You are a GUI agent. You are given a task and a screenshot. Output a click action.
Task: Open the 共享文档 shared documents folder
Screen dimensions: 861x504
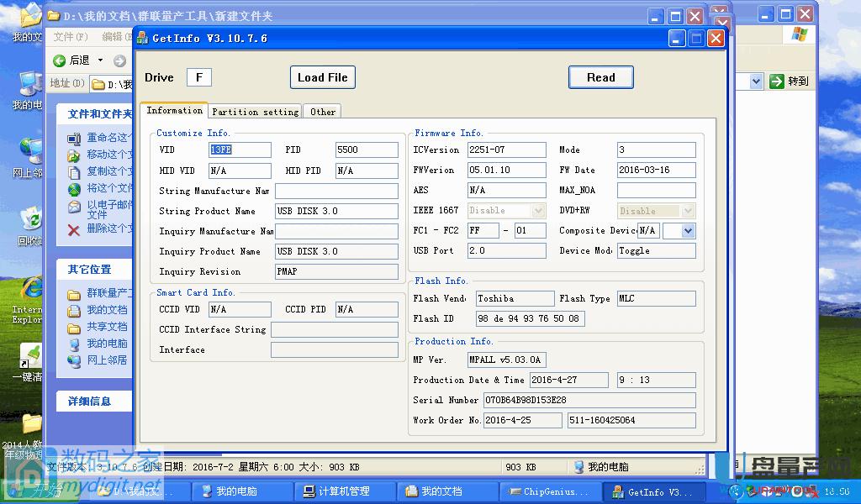91,327
